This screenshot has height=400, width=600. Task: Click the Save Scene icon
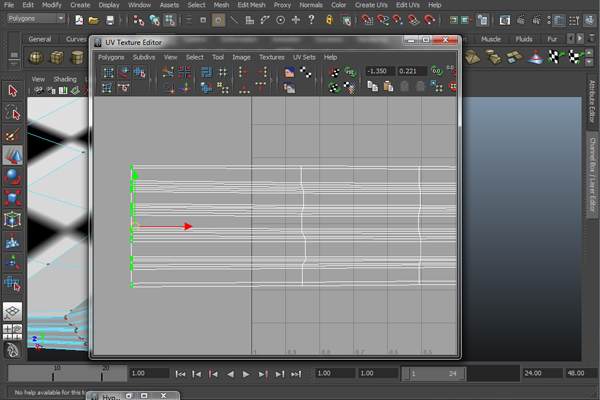tap(110, 20)
